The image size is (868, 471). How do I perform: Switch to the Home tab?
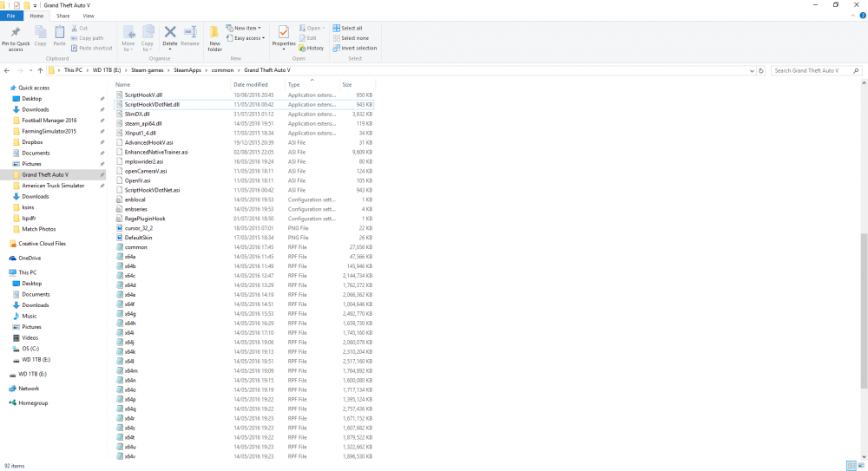point(36,16)
